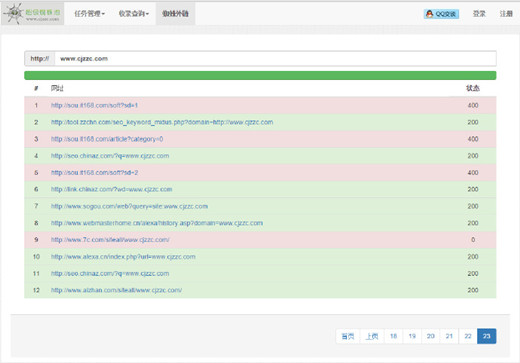Viewport: 520px width, 363px height.
Task: Open the 收录查询 dropdown menu
Action: click(x=134, y=14)
